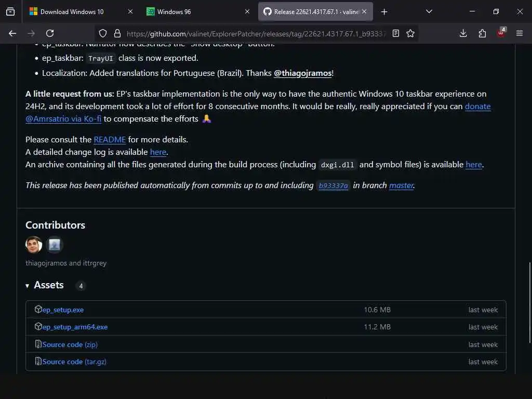
Task: Click the package icon beside ep_setup_arm64.exe
Action: (38, 326)
